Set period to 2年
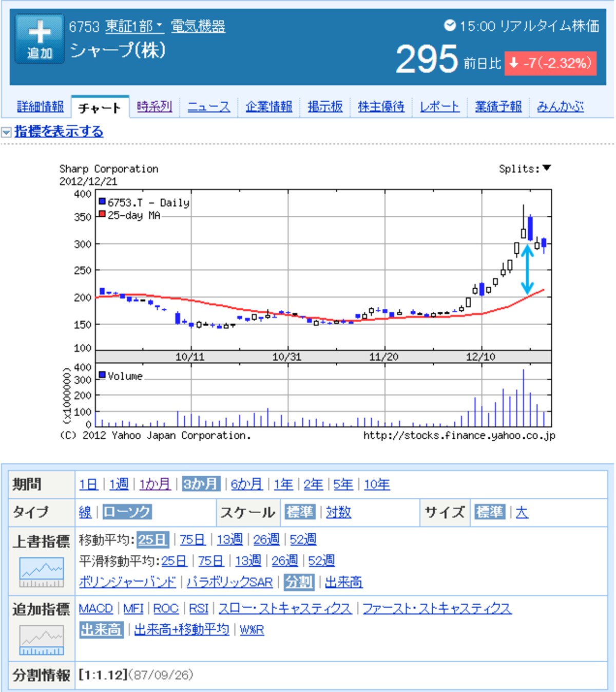 point(313,484)
